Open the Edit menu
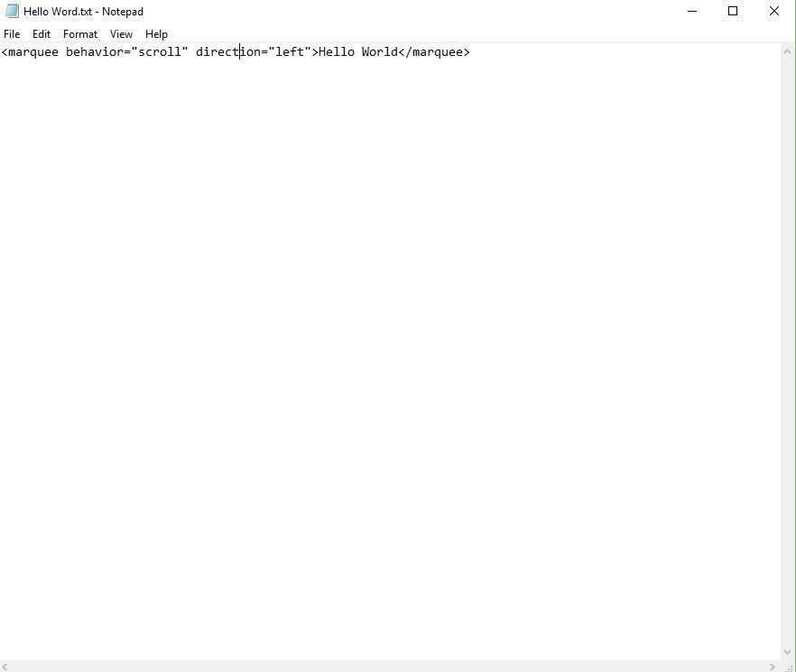 (x=42, y=34)
